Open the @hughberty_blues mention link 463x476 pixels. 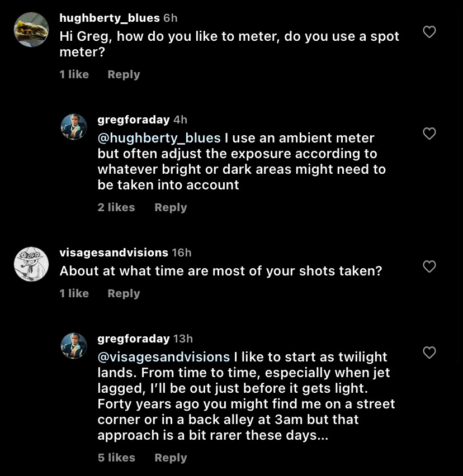(159, 137)
